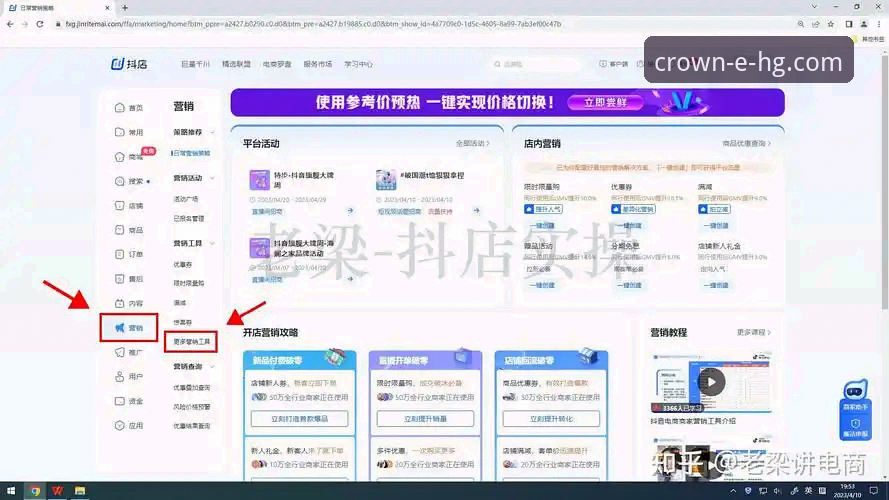Open the 全部活动 chevron link
Image resolution: width=889 pixels, height=500 pixels.
point(472,143)
